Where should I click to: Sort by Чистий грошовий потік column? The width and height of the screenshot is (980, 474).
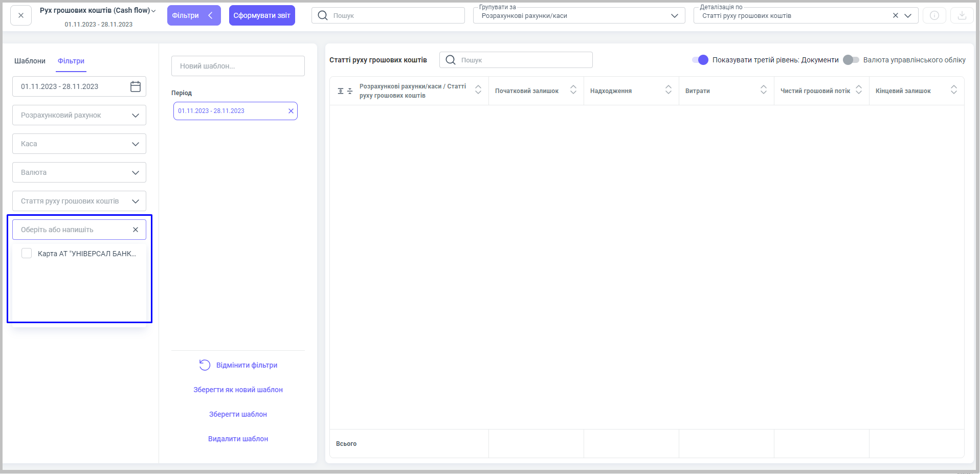point(859,89)
